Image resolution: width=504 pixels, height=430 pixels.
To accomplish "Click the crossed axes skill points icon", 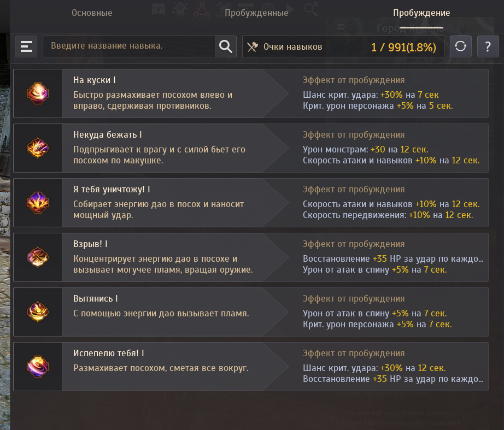I will (x=253, y=47).
